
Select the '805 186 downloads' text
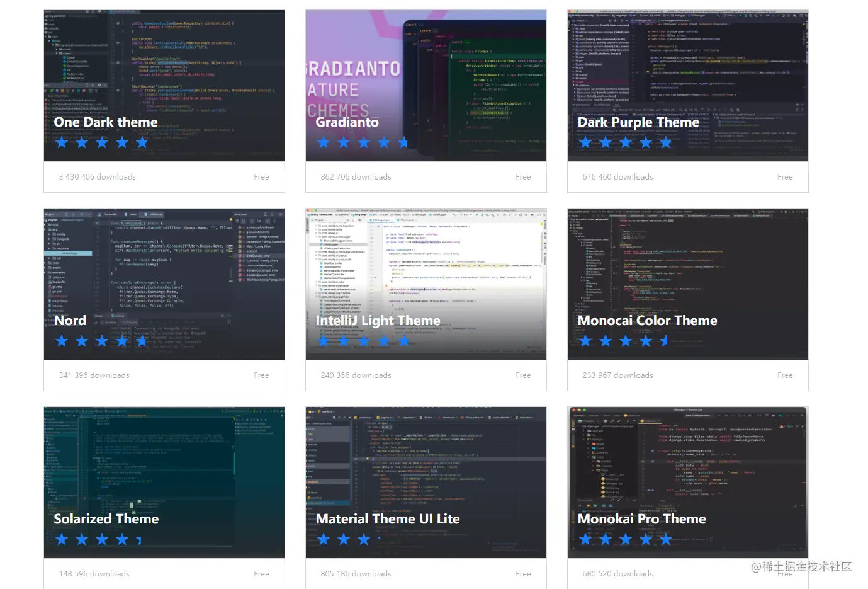[x=356, y=574]
